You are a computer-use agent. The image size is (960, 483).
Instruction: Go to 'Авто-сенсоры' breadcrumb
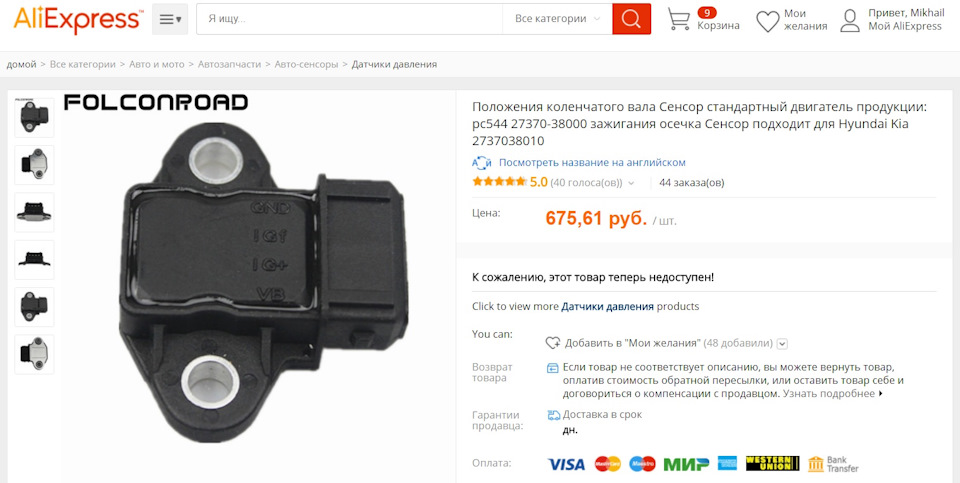[x=306, y=64]
